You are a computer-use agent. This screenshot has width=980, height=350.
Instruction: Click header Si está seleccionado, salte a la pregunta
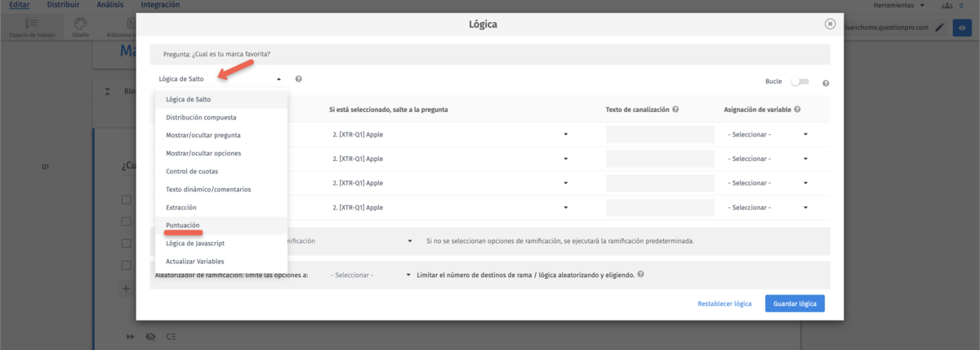pos(389,110)
